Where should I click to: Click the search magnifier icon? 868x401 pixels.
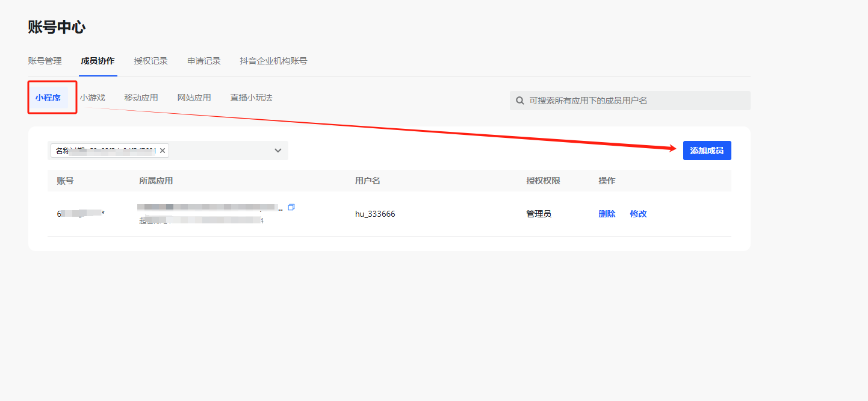pyautogui.click(x=520, y=101)
